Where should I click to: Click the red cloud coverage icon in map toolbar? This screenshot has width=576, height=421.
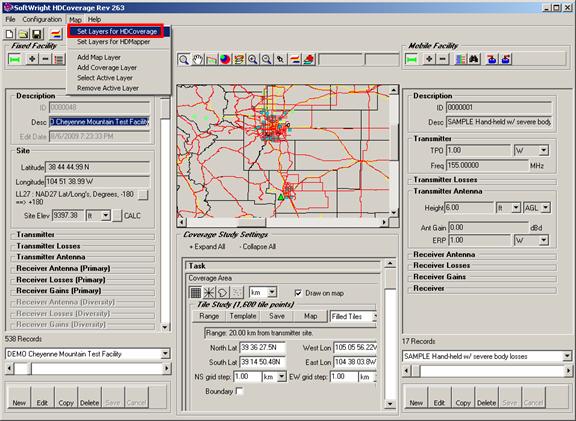tap(309, 59)
